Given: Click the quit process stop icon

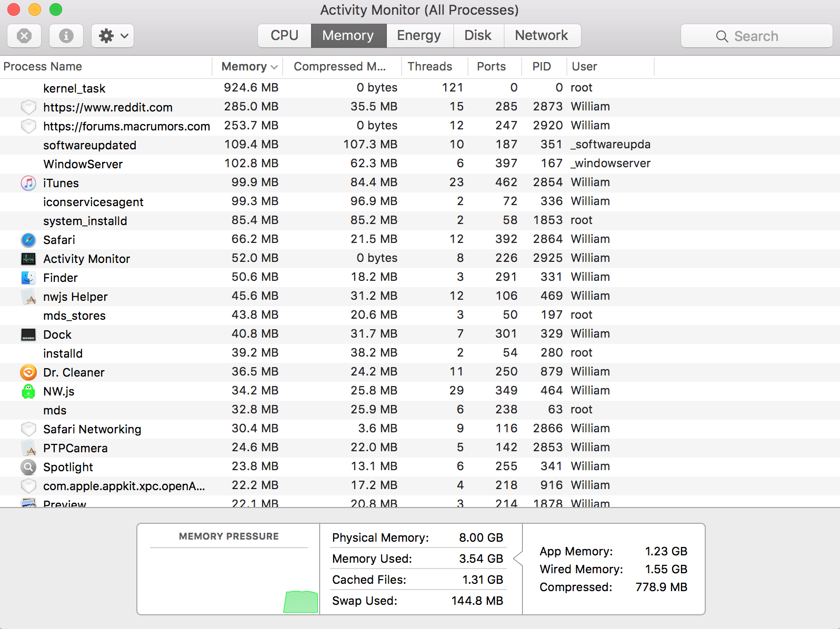Looking at the screenshot, I should [x=24, y=36].
